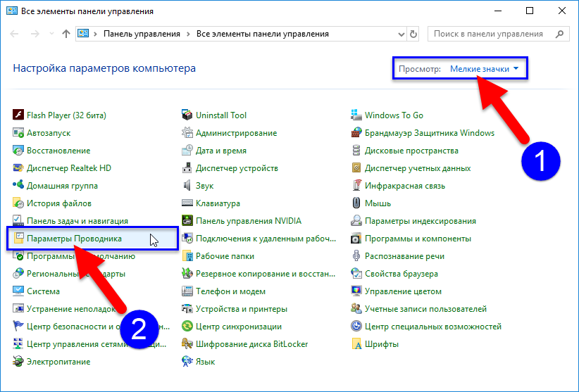Screen dimensions: 579x392
Task: Open the Администрирование gear icon
Action: tap(187, 133)
